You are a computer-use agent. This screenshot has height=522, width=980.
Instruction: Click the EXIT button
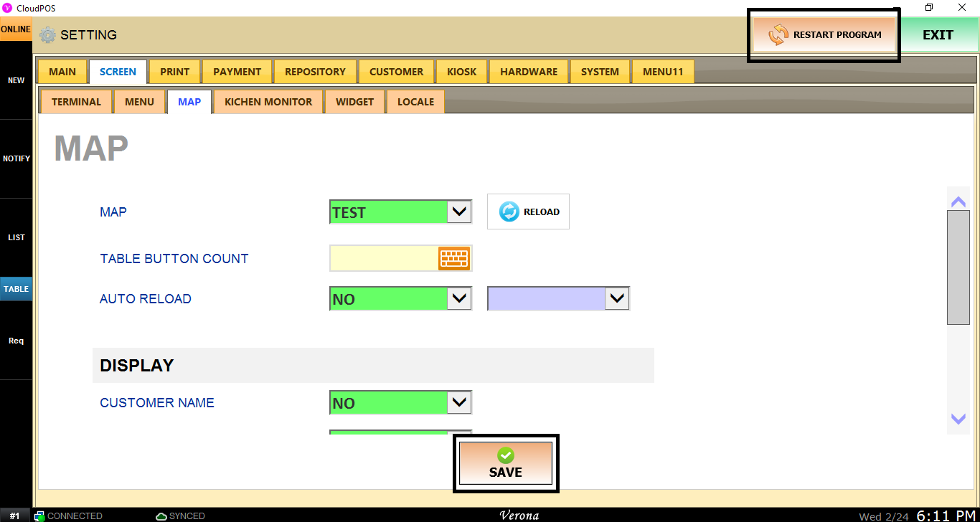(938, 35)
